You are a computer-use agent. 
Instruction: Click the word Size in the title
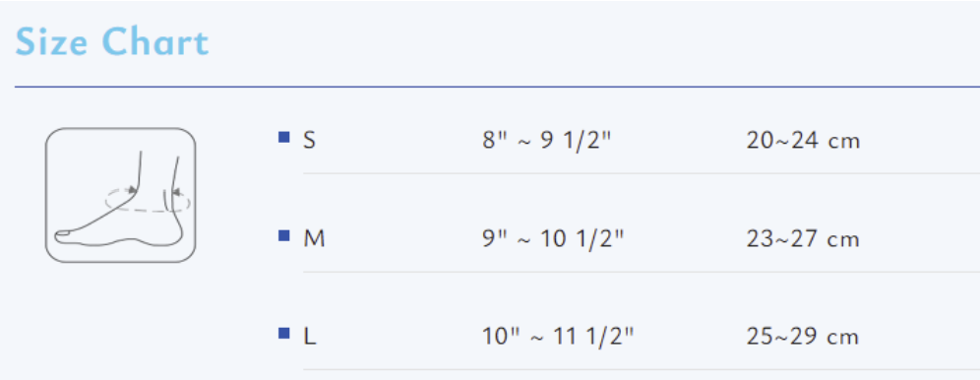(x=53, y=42)
